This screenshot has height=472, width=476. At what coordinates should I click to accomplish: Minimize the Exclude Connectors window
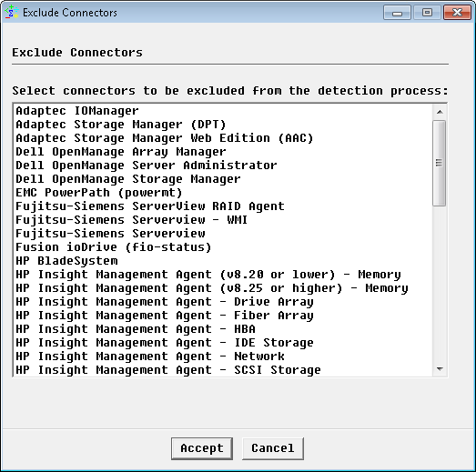(x=397, y=13)
